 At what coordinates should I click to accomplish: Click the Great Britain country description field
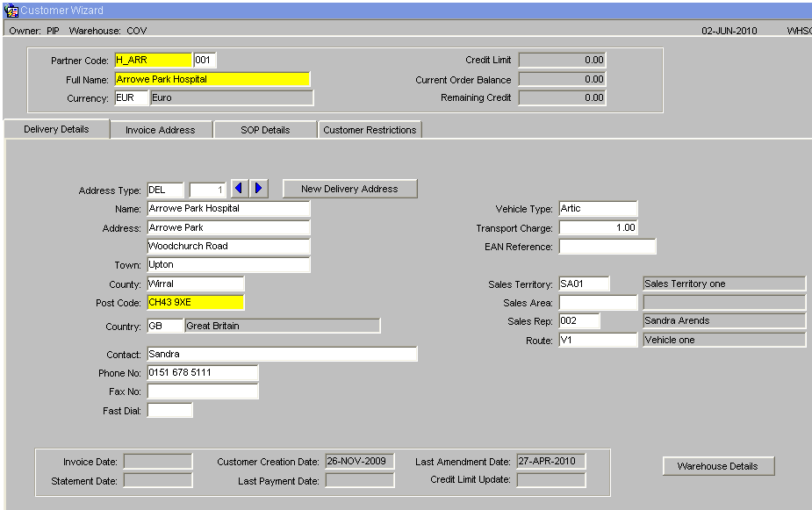tap(283, 326)
